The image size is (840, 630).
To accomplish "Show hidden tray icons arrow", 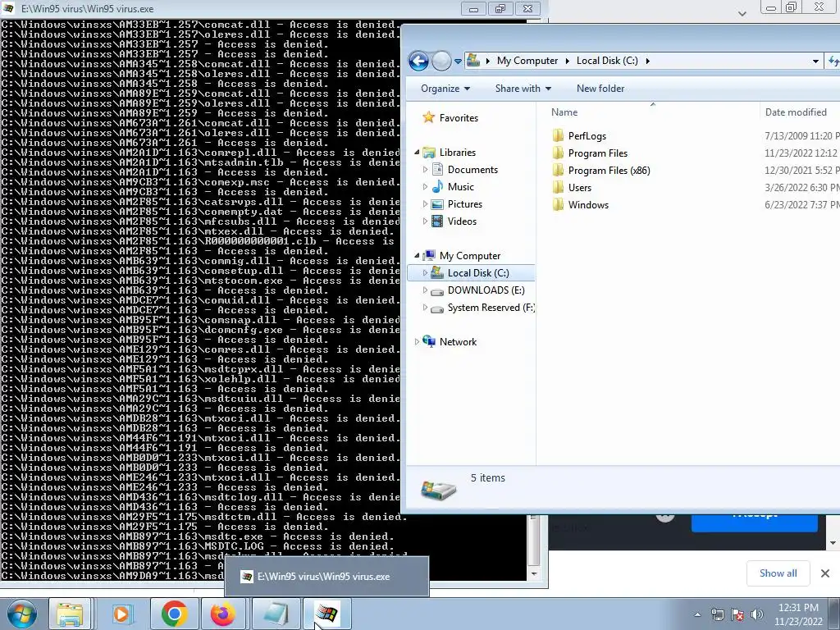I will (x=697, y=614).
